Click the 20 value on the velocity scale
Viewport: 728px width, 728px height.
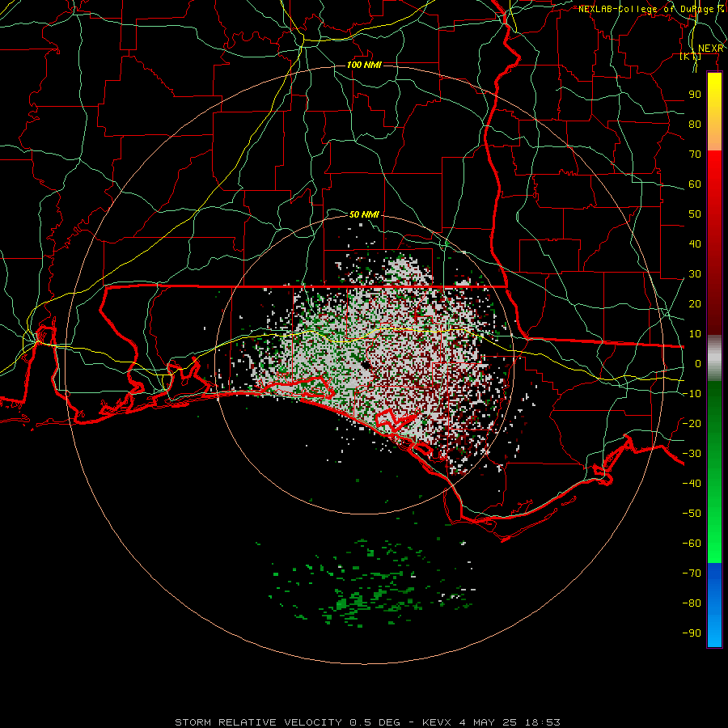point(695,303)
